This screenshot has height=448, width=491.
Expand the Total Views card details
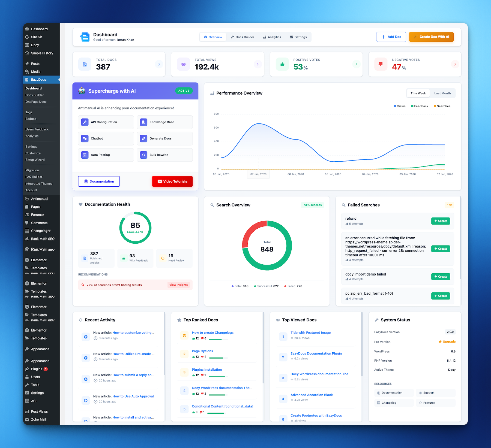point(258,64)
